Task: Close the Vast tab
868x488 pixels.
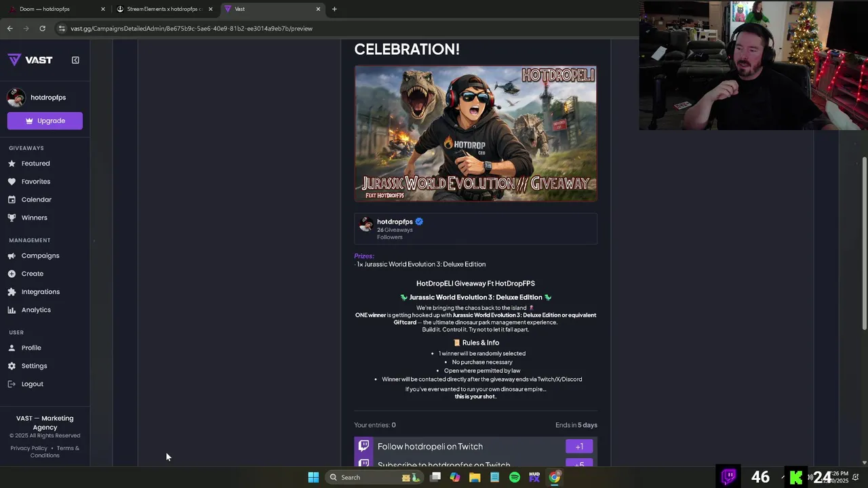Action: tap(318, 9)
